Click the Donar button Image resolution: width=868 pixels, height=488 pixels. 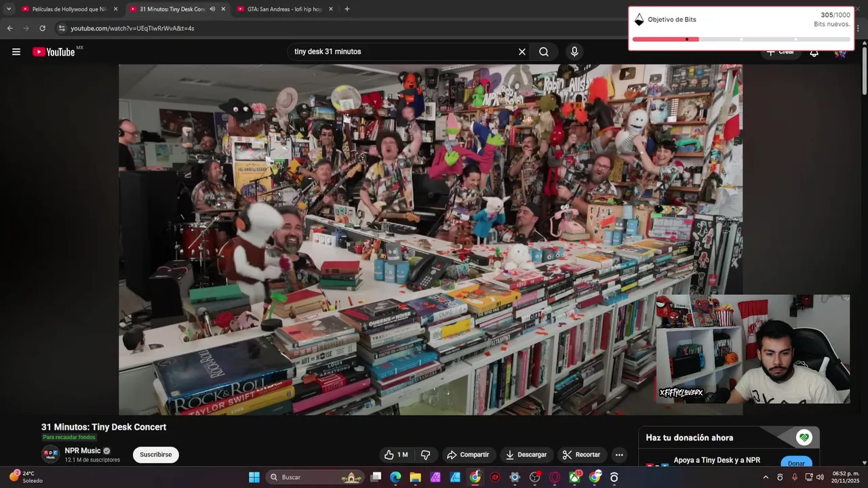coord(796,463)
